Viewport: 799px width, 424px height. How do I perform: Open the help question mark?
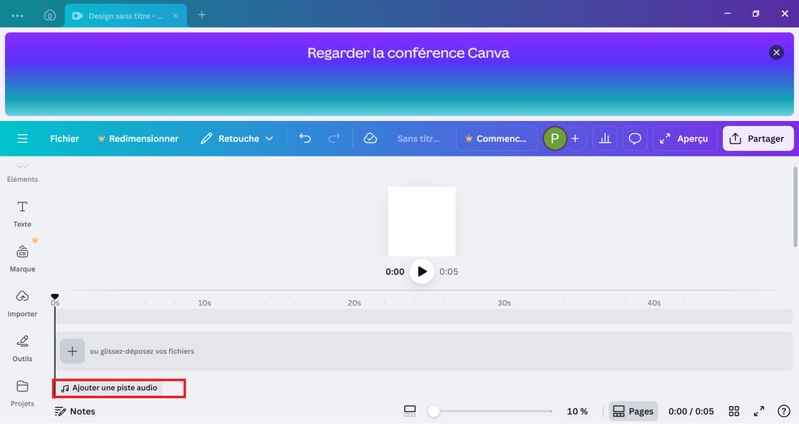click(x=784, y=411)
